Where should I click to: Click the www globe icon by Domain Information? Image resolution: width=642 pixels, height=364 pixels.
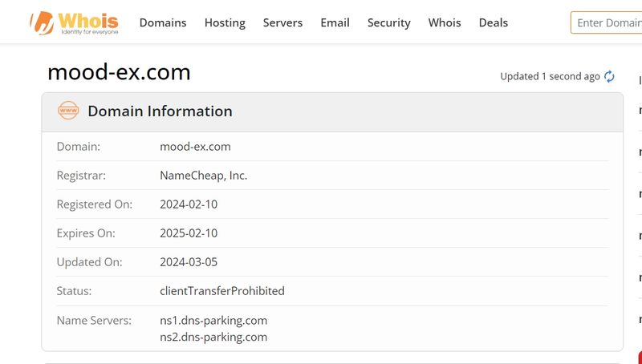coord(68,111)
